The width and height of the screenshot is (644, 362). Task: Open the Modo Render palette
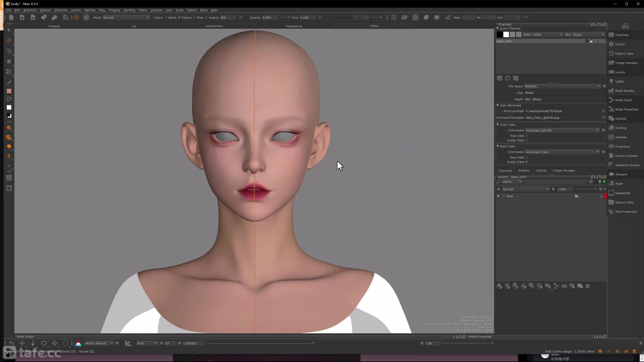click(624, 91)
